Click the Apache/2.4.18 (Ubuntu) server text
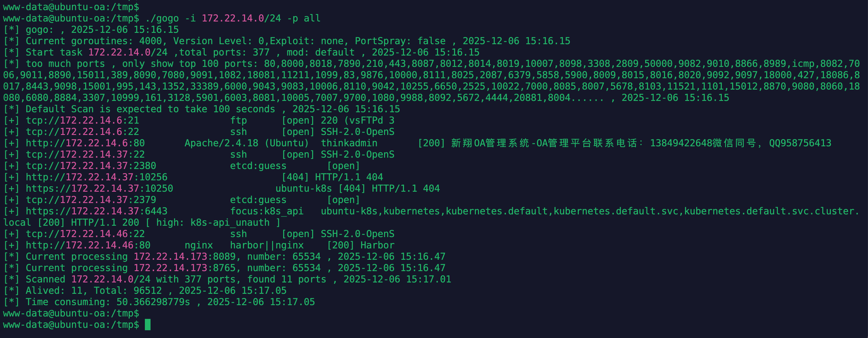This screenshot has width=868, height=338. [x=247, y=143]
